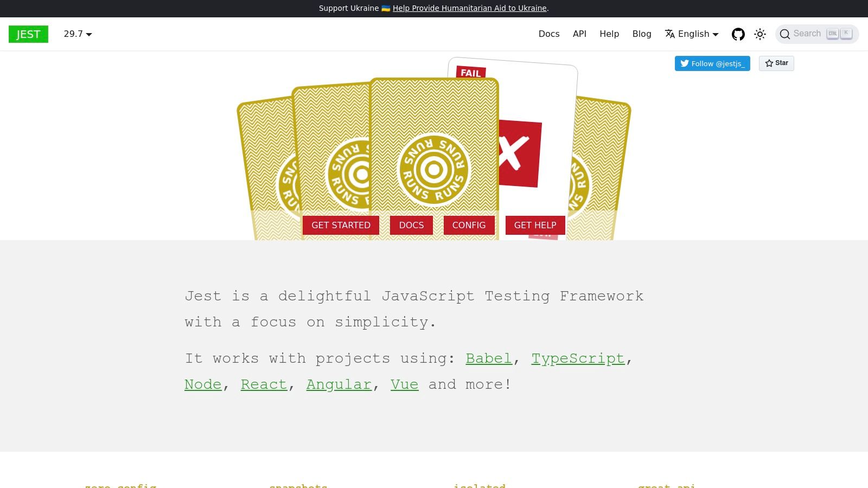Star the project on GitHub

click(776, 63)
